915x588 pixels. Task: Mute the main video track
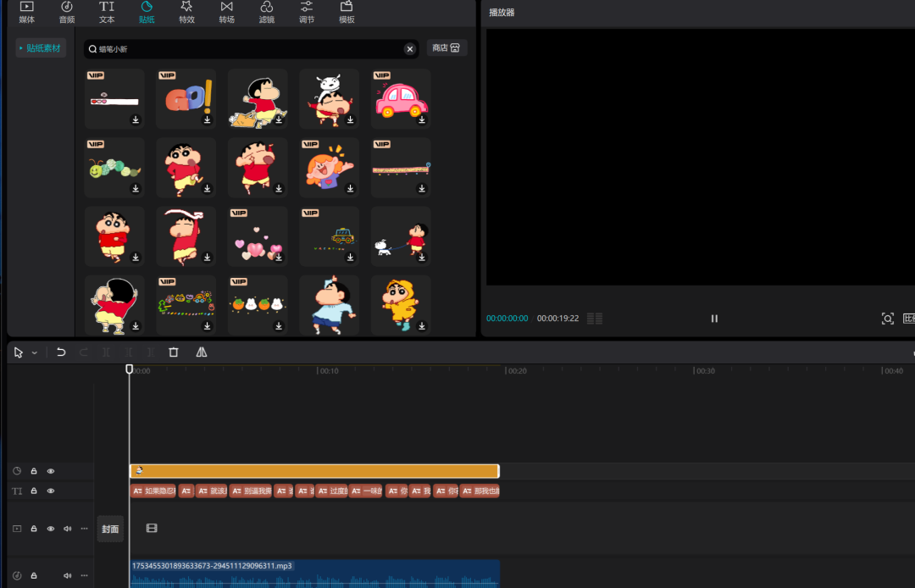pyautogui.click(x=68, y=529)
